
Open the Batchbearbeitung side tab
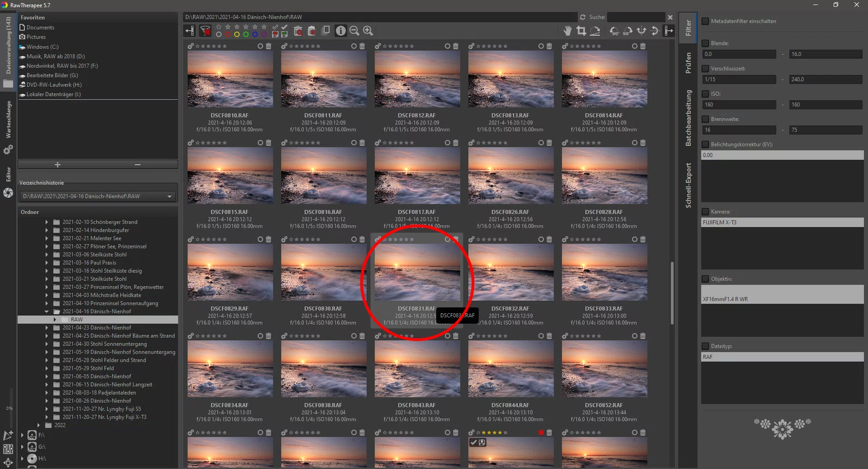point(688,118)
